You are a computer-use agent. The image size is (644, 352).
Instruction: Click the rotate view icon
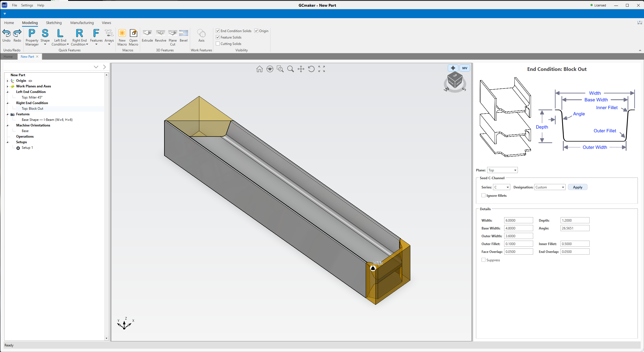(x=311, y=69)
